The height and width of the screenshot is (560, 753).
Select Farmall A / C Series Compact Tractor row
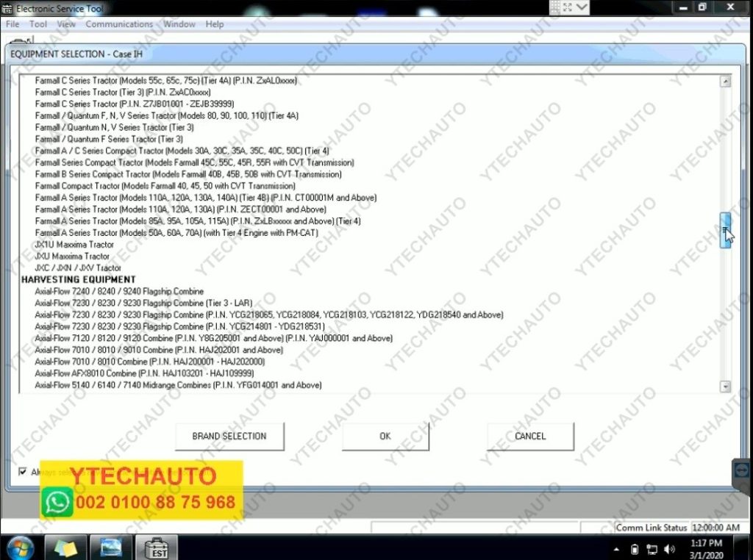point(182,151)
